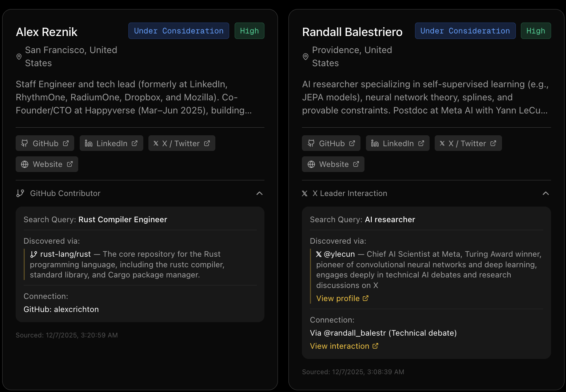Click Randall Balestriero's Under Consideration badge
The width and height of the screenshot is (566, 392).
pyautogui.click(x=465, y=31)
